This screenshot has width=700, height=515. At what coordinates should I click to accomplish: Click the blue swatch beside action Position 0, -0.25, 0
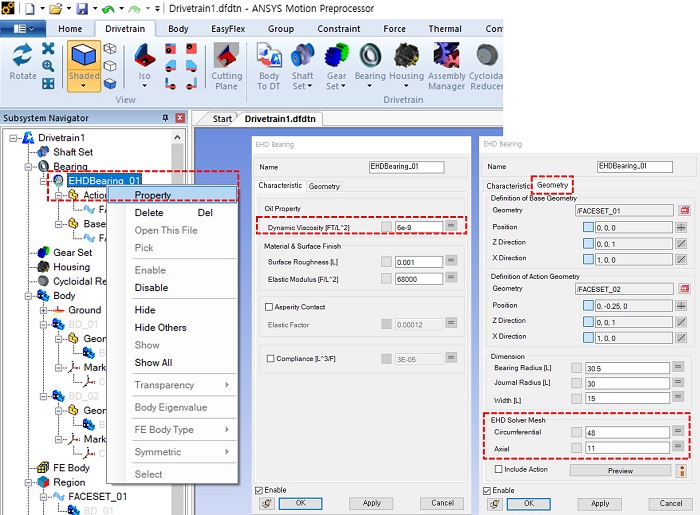[x=588, y=306]
